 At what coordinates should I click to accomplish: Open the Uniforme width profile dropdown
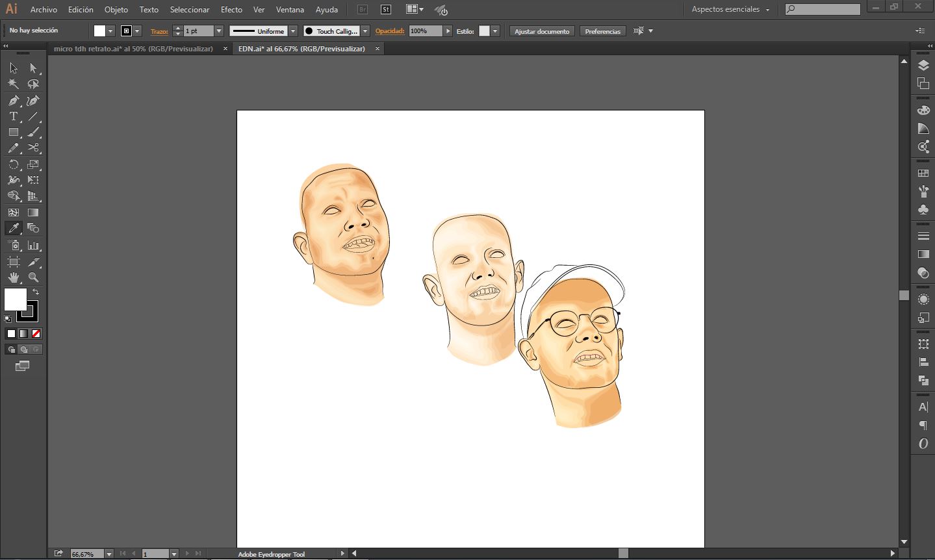(x=293, y=31)
